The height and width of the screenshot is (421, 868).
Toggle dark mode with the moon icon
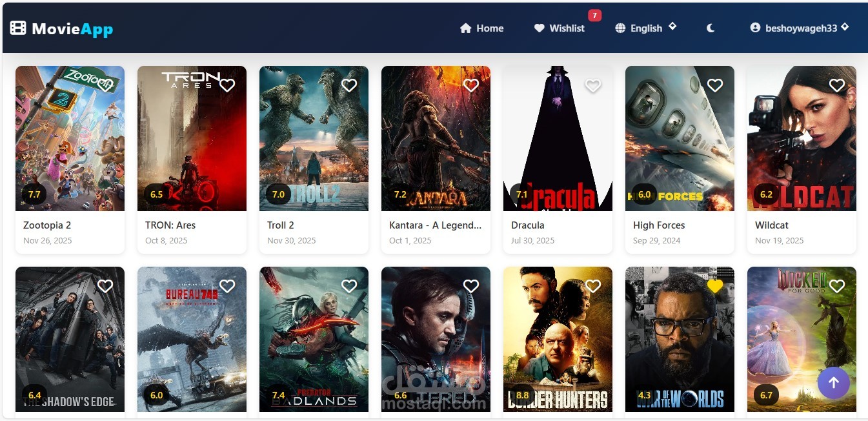pyautogui.click(x=711, y=28)
